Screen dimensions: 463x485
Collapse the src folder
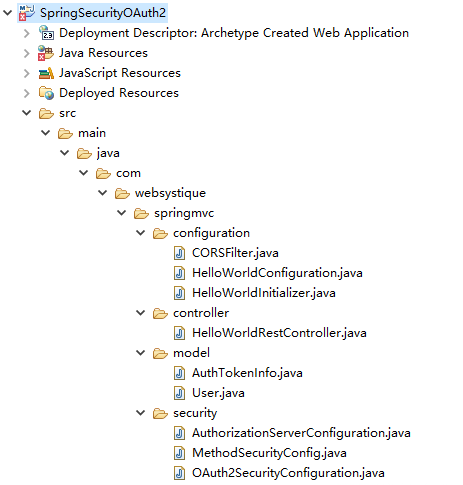(x=27, y=113)
